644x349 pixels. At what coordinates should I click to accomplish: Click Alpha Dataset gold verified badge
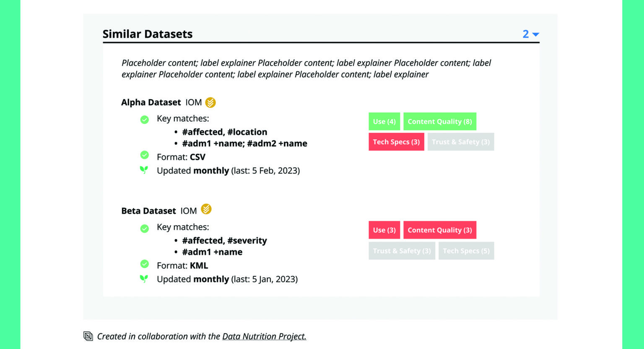tap(210, 102)
